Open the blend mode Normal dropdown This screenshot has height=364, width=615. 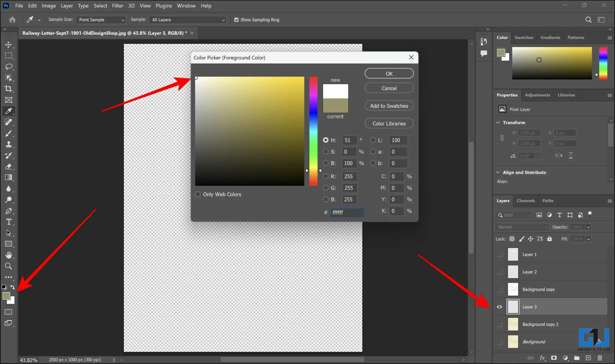tap(522, 227)
